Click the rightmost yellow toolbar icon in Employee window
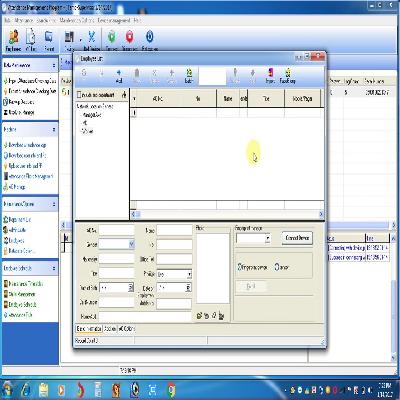Viewport: 400px width, 400px height. pyautogui.click(x=287, y=76)
